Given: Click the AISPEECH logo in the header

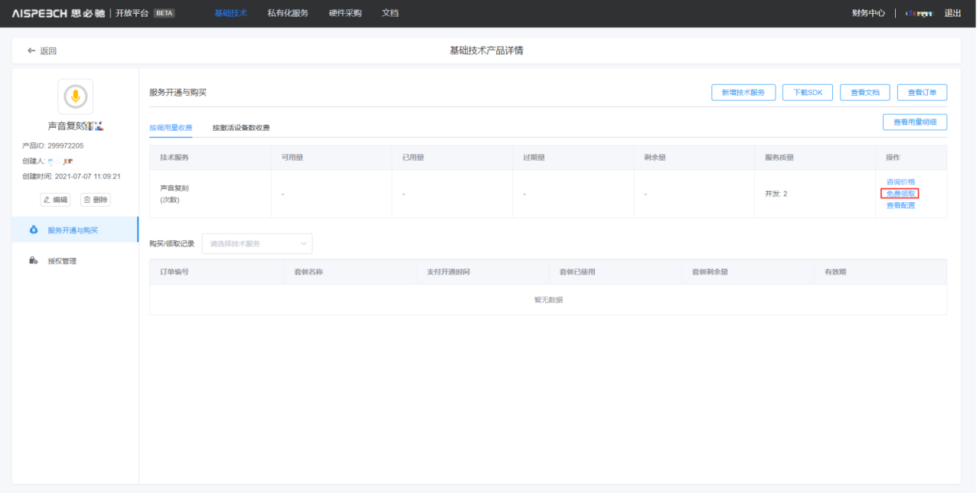Looking at the screenshot, I should point(58,13).
